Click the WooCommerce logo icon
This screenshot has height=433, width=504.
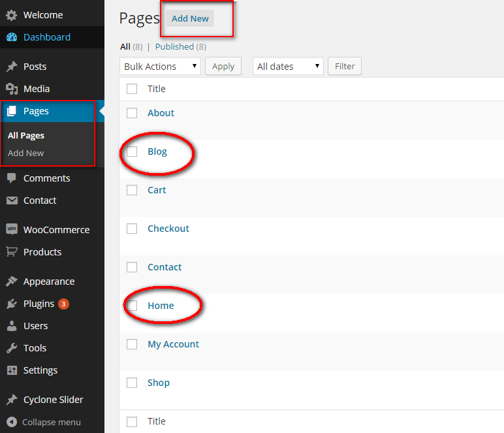click(x=12, y=229)
